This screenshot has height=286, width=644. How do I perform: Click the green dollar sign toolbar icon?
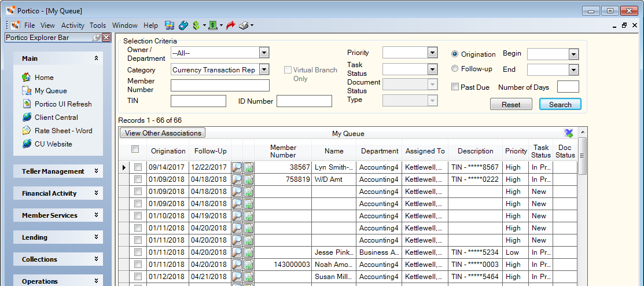(196, 25)
